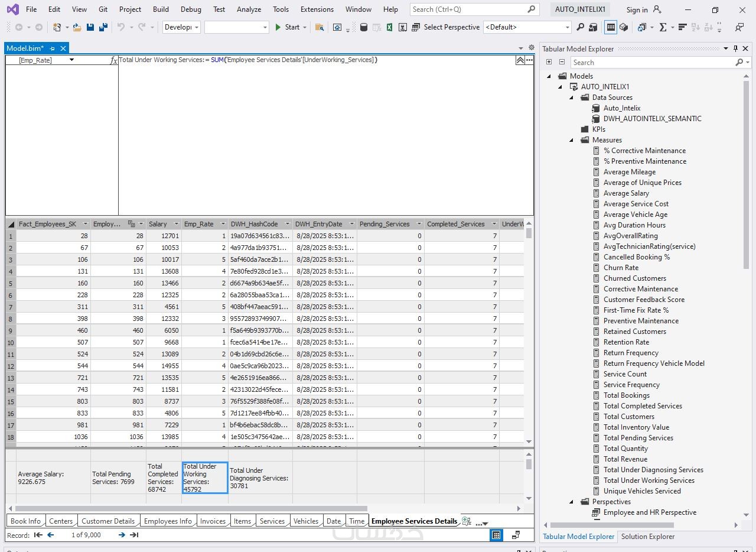Click the Save All toolbar icon
Viewport: 756px width, 552px height.
click(x=103, y=27)
